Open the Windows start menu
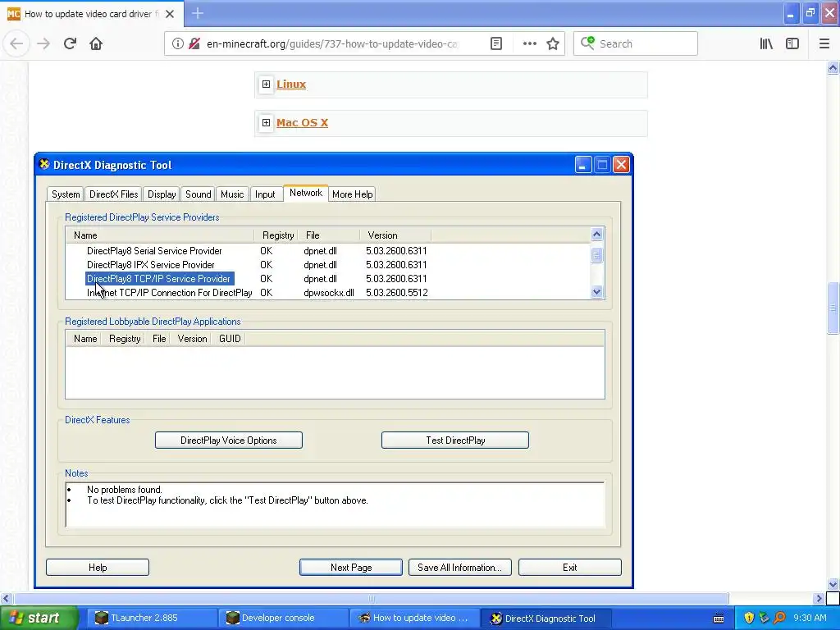 [39, 619]
